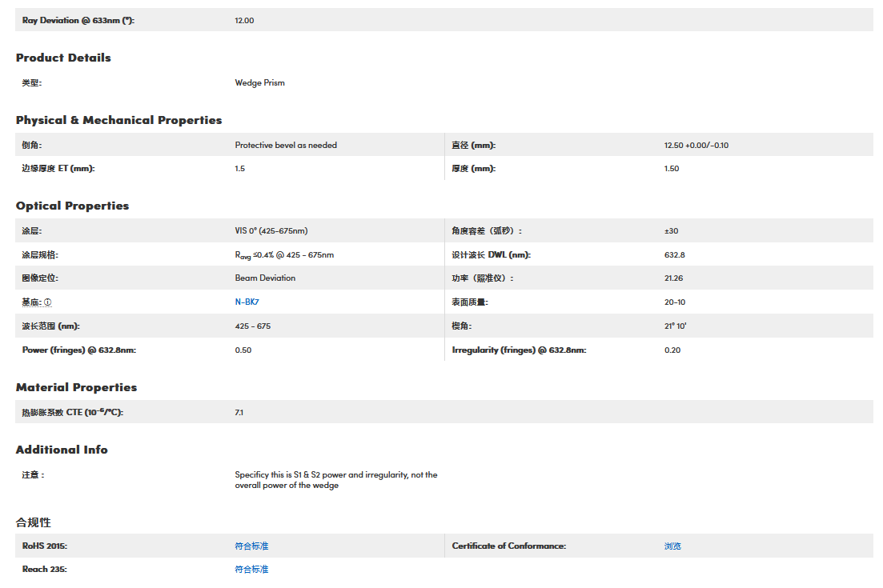Click the 合规性 section heading
This screenshot has height=588, width=883.
[x=34, y=522]
